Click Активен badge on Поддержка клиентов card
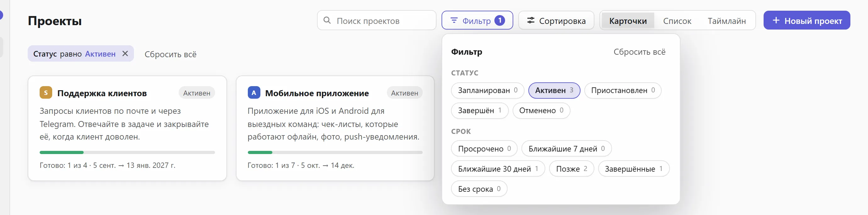The width and height of the screenshot is (868, 215). click(197, 93)
